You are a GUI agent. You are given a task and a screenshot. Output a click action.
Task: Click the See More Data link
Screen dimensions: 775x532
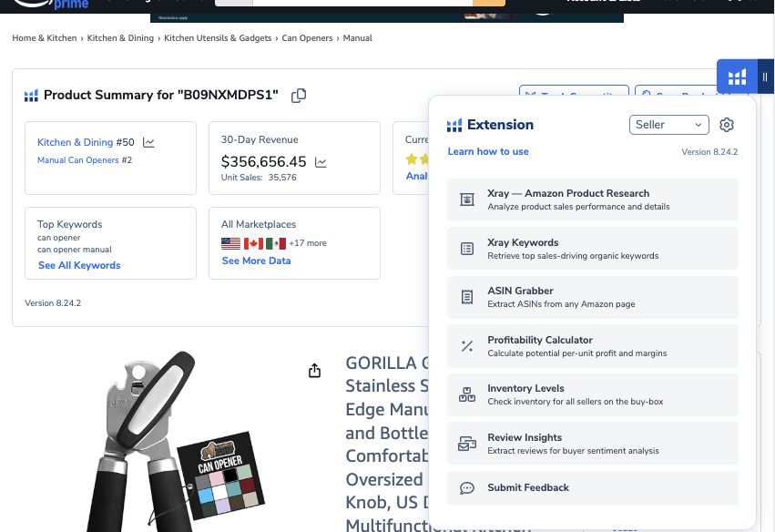coord(256,261)
